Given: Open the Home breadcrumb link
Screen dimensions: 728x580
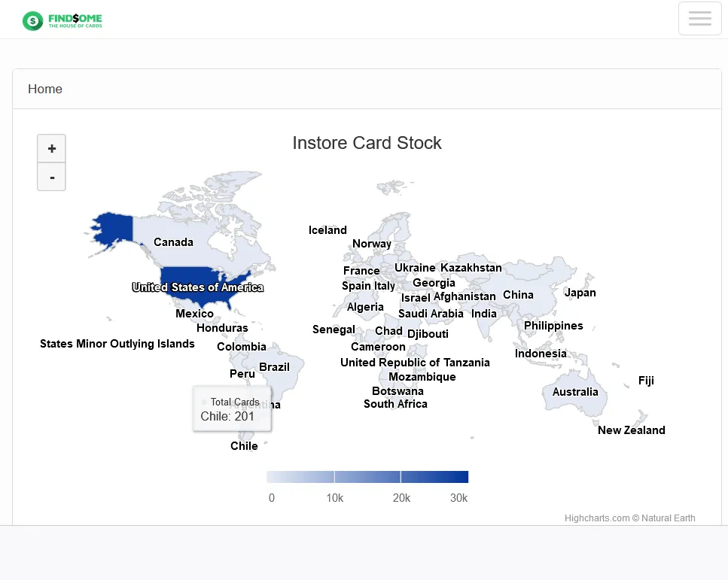Looking at the screenshot, I should tap(44, 89).
